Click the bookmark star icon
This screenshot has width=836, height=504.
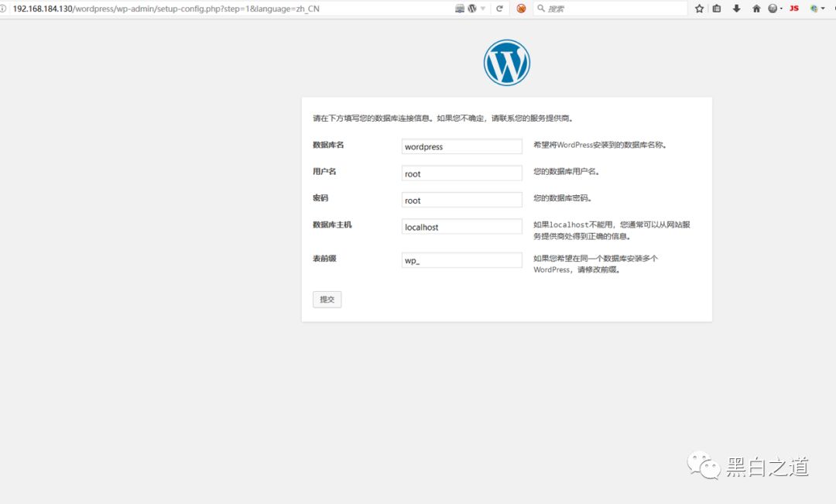click(x=700, y=9)
